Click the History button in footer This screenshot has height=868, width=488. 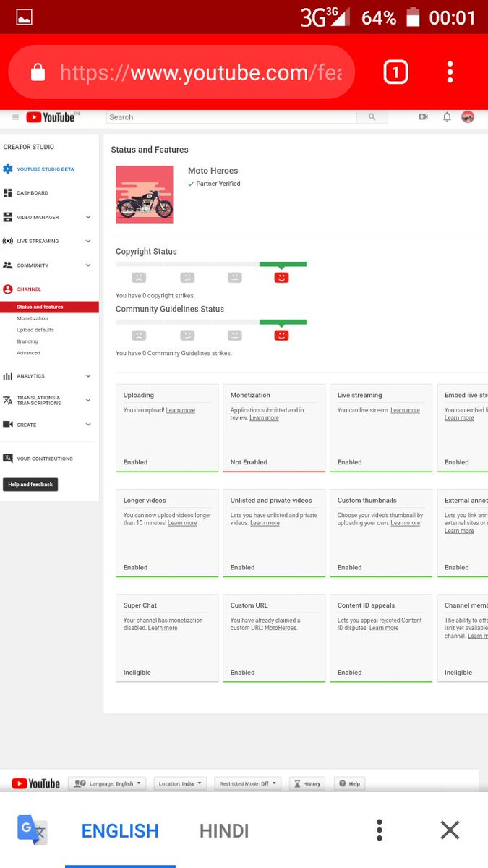tap(307, 783)
